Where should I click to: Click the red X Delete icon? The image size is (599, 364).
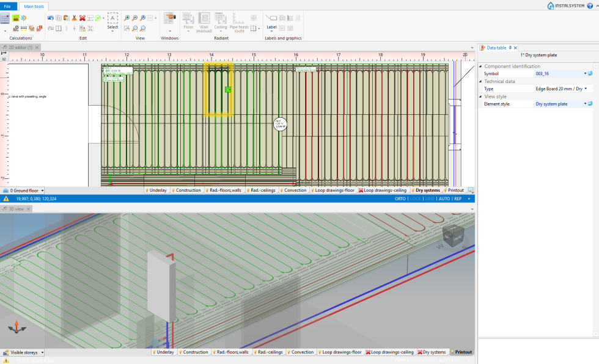point(82,18)
